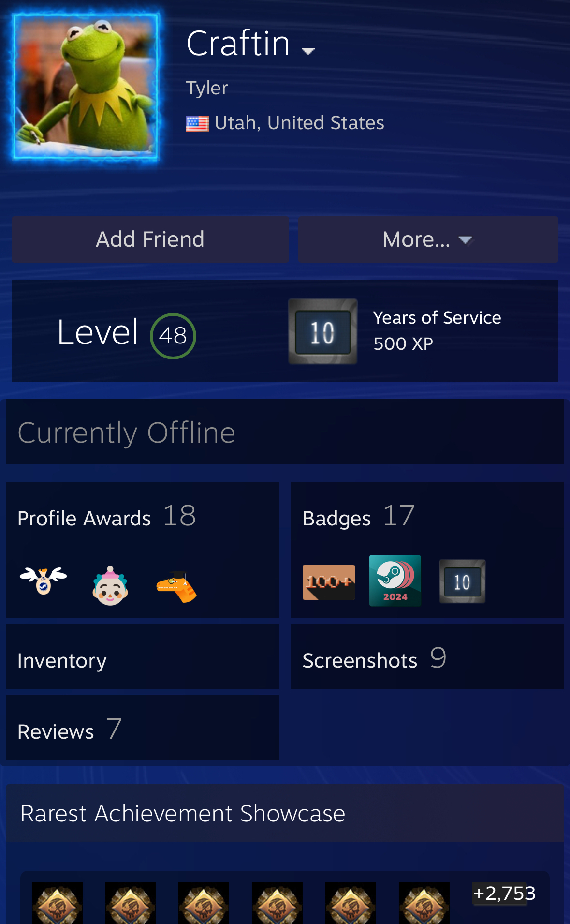The height and width of the screenshot is (924, 570).
Task: Open the More... dropdown menu
Action: pyautogui.click(x=428, y=239)
